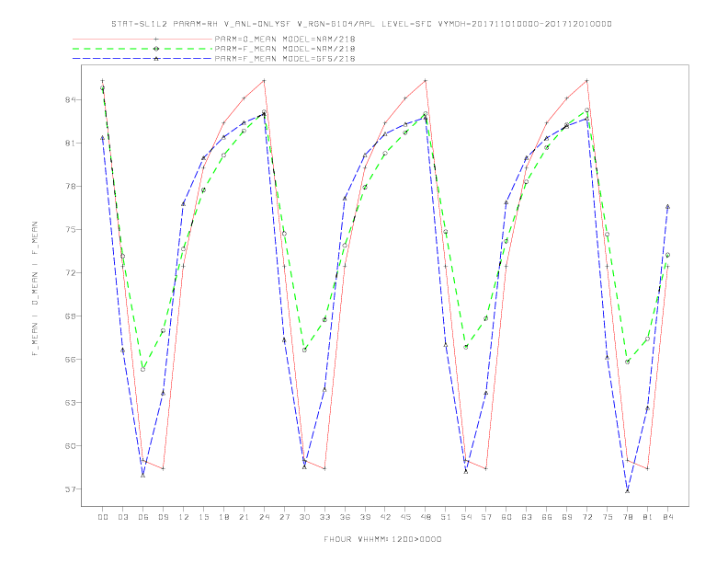This screenshot has height=563, width=728.
Task: Click green NAM circle data point at hour 06
Action: point(143,369)
